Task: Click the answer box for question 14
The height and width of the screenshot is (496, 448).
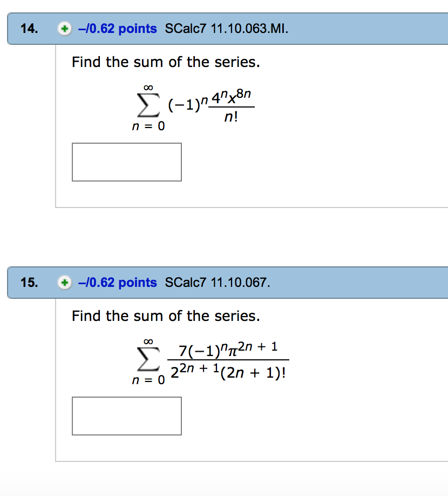Action: [126, 162]
